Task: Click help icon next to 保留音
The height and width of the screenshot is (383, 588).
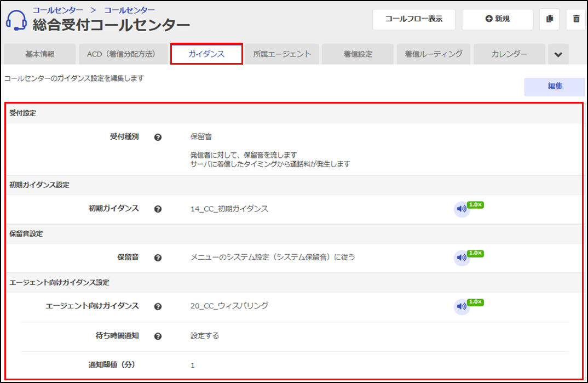Action: [158, 258]
